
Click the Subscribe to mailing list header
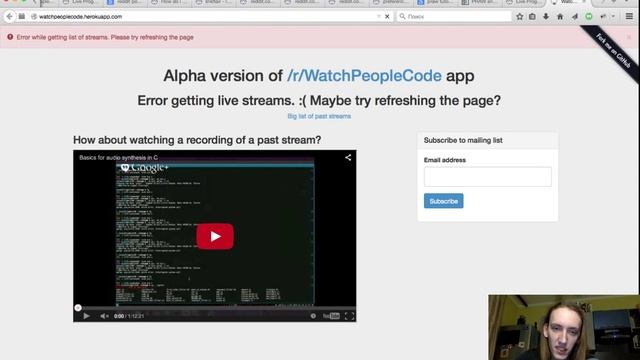[463, 140]
